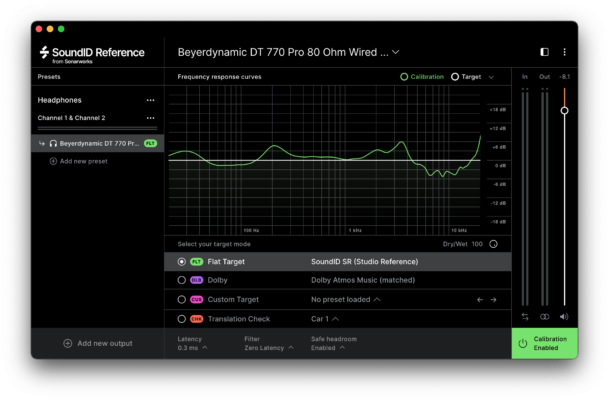Click the mono/stereo link icon
609x400 pixels.
point(544,316)
